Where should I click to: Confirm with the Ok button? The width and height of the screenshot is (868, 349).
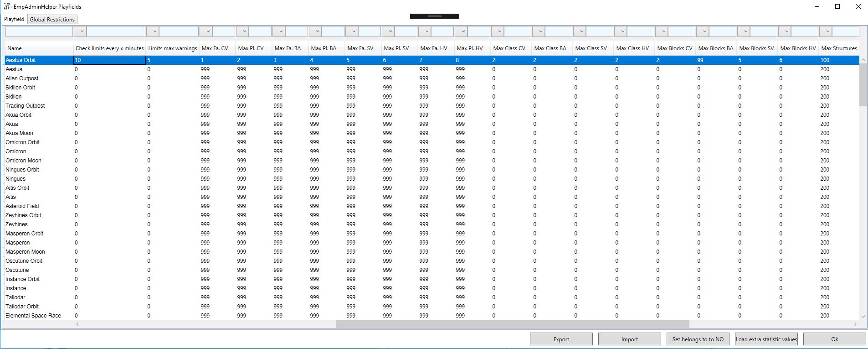(834, 339)
